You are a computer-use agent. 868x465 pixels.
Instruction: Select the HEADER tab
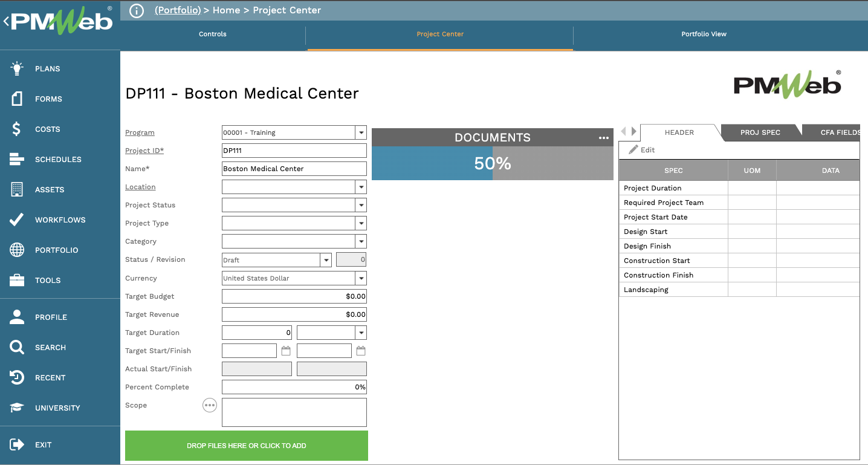coord(679,132)
